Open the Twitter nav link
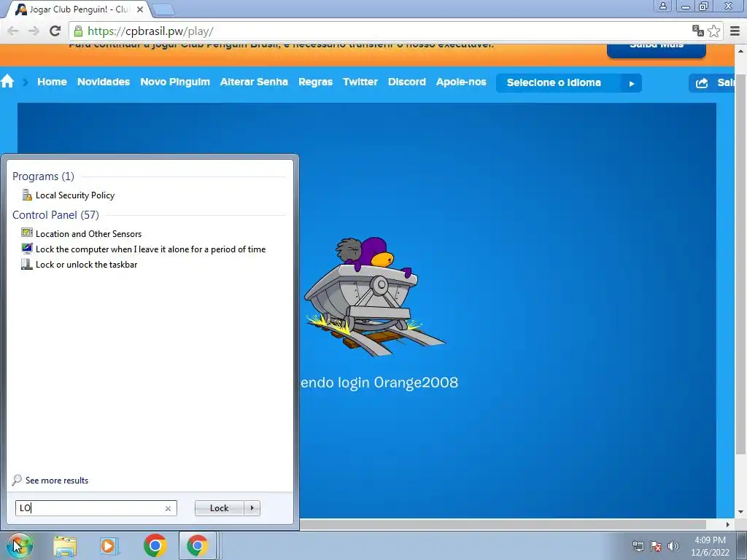The image size is (747, 560). pos(360,82)
